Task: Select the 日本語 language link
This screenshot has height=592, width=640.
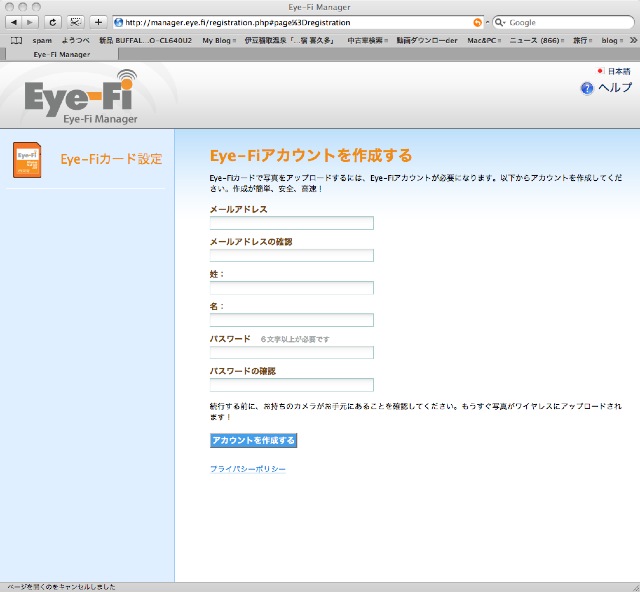Action: click(x=619, y=71)
